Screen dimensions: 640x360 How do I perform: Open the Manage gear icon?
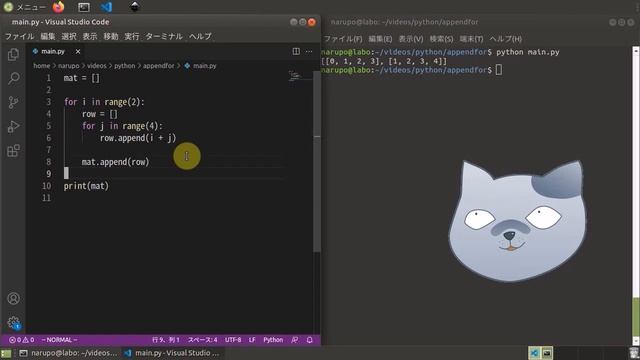tap(13, 322)
